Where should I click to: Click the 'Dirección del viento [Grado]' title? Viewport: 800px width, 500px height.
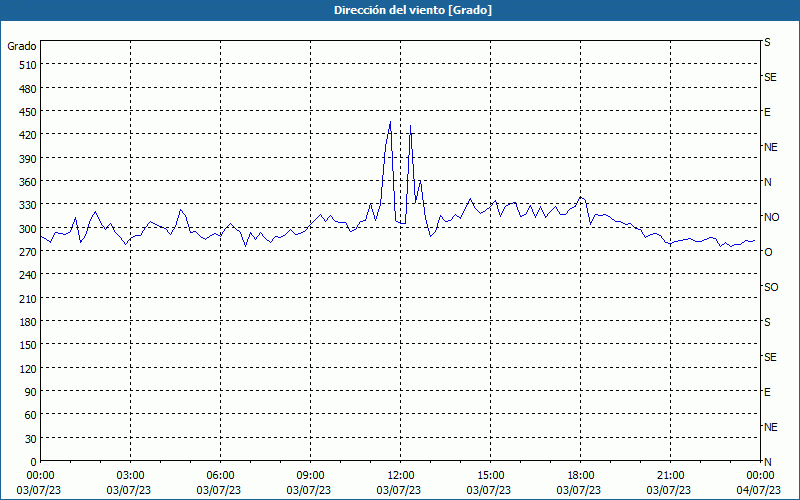(413, 10)
